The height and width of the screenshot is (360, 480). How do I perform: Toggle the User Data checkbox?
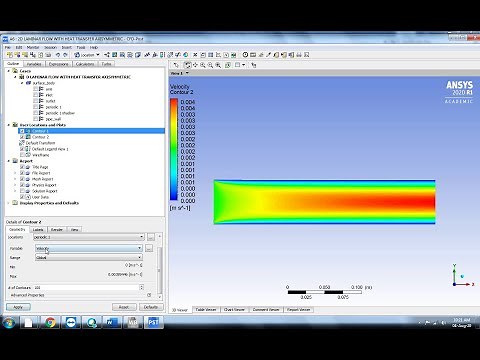point(22,197)
